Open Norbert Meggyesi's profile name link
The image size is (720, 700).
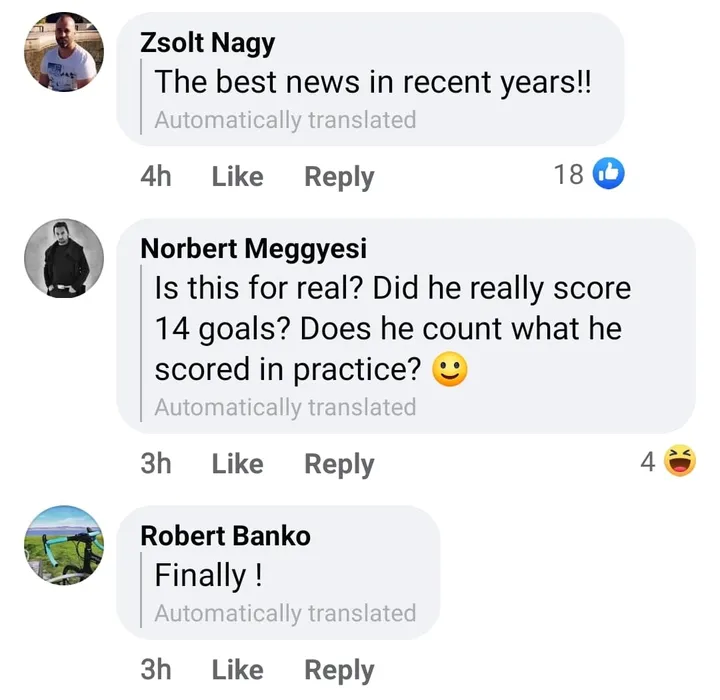[254, 248]
